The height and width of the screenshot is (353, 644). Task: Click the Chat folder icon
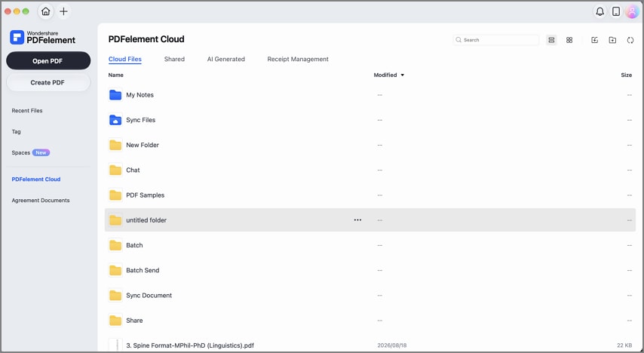115,170
